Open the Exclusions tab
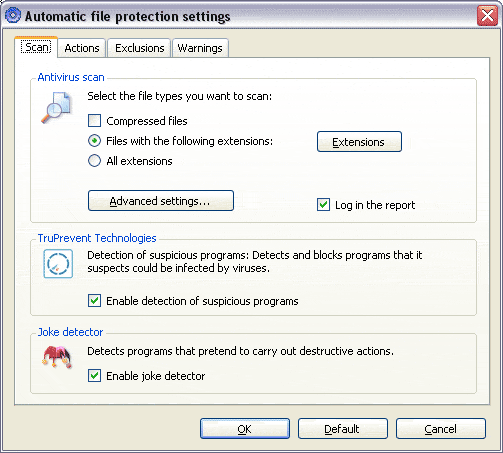This screenshot has width=503, height=453. 140,48
